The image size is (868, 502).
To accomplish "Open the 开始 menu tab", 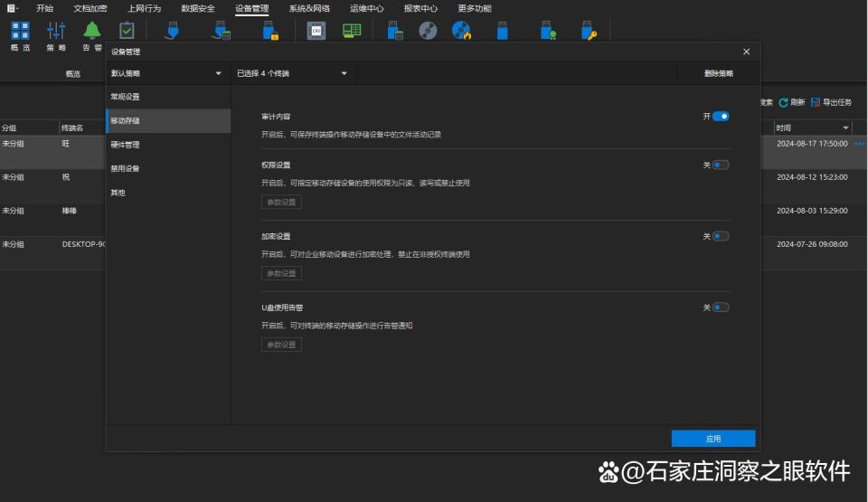I will (45, 8).
